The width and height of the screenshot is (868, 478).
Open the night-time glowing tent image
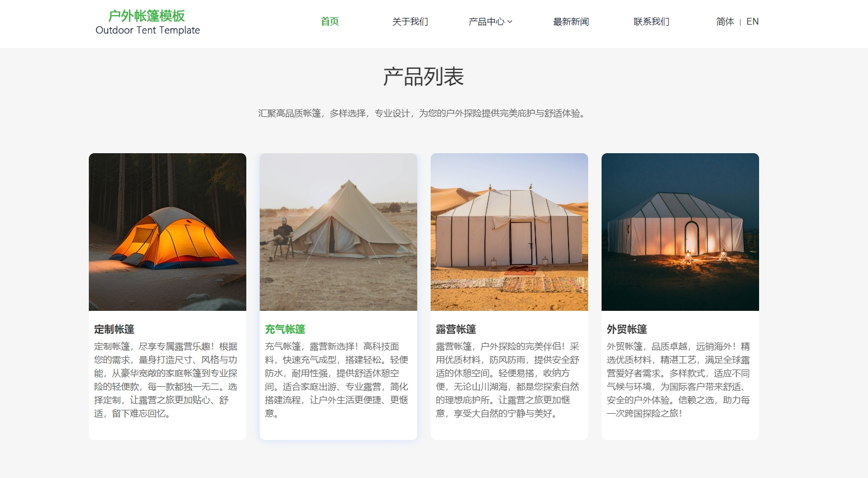[x=680, y=232]
